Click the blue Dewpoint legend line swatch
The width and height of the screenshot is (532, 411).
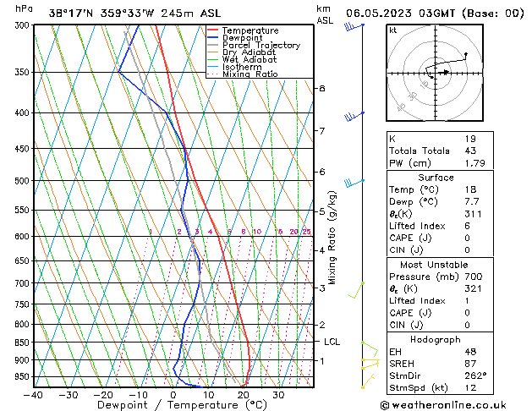click(x=212, y=38)
